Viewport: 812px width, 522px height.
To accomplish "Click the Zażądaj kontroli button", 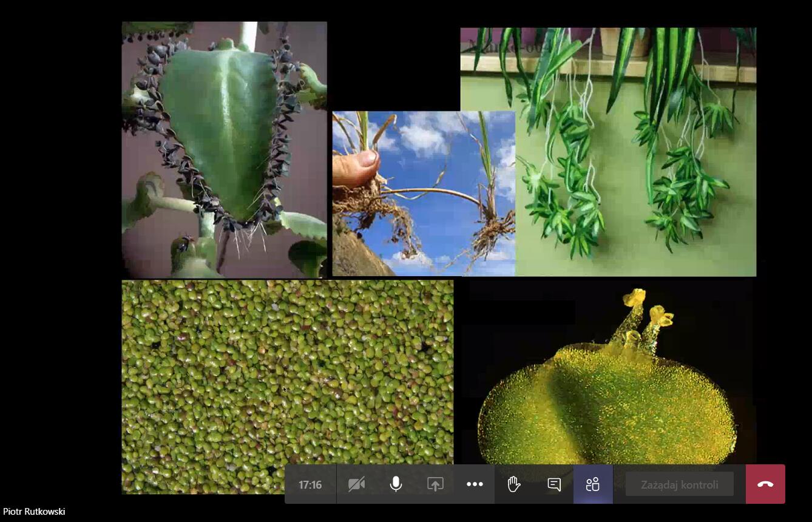I will click(x=679, y=484).
